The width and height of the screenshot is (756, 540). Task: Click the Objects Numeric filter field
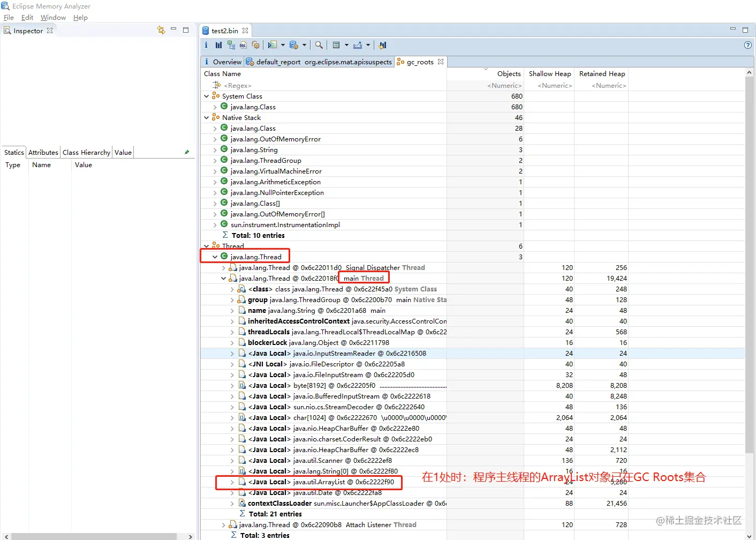(x=486, y=86)
